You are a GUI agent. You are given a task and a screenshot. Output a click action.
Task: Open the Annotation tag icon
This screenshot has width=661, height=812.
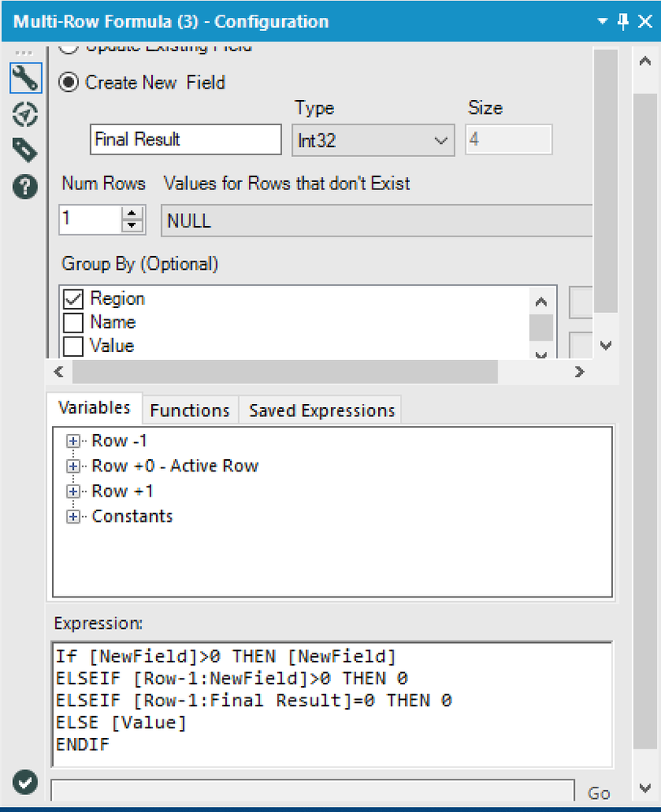coord(25,150)
